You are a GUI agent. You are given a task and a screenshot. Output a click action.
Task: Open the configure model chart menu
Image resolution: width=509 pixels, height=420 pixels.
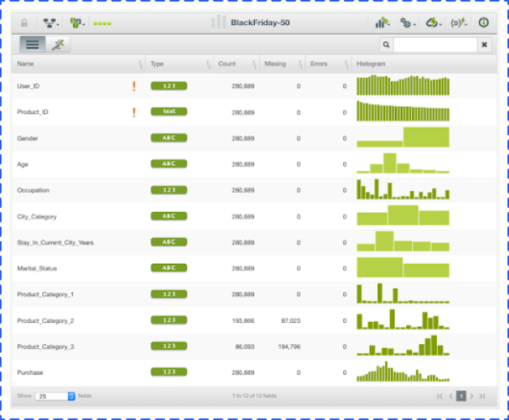[x=383, y=23]
